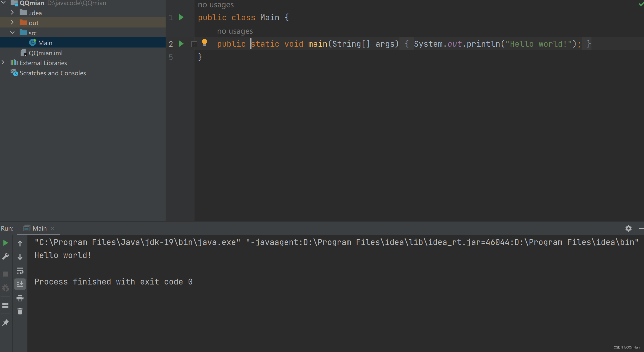Pin the Run tab
Viewport: 644px width, 352px height.
click(5, 323)
